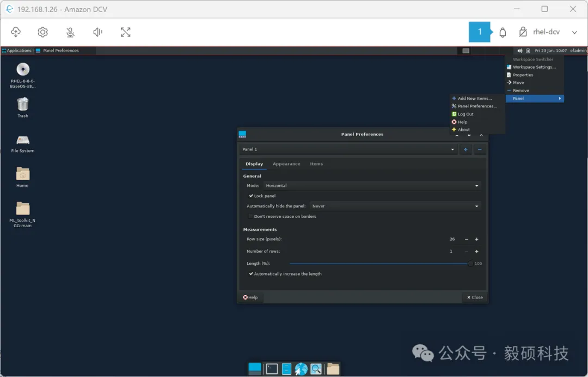
Task: Select Workspace Settings in context menu
Action: tap(534, 67)
